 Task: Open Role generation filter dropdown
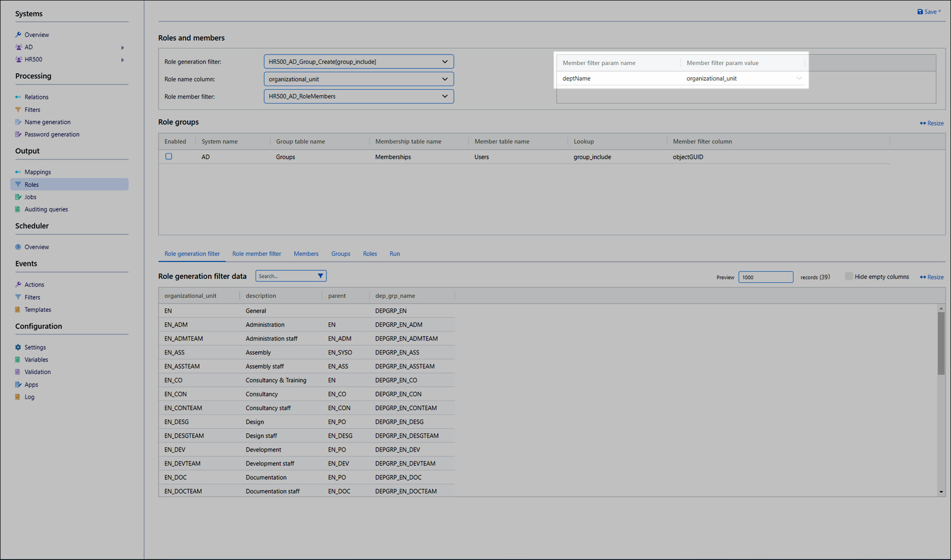pyautogui.click(x=444, y=61)
